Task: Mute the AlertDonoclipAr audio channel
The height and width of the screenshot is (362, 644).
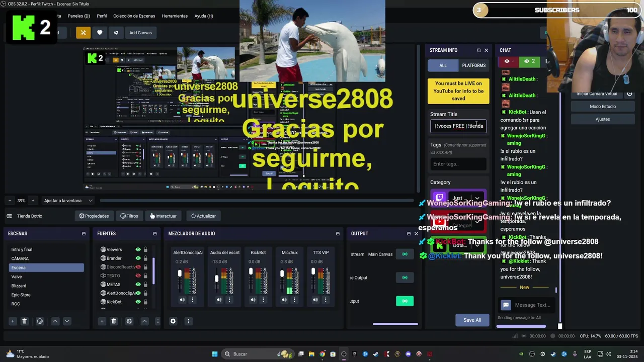Action: [x=182, y=300]
